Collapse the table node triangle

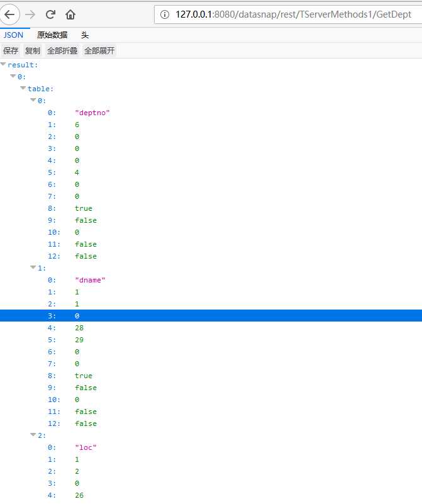coord(23,88)
